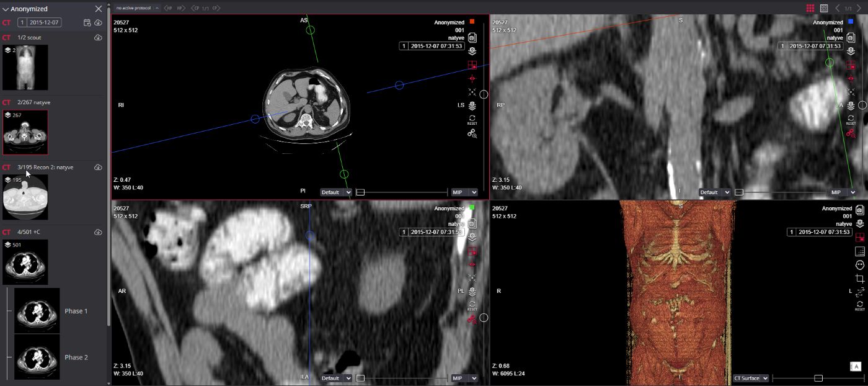
Task: Select the 2/267 natyve series thumbnail
Action: coord(25,132)
